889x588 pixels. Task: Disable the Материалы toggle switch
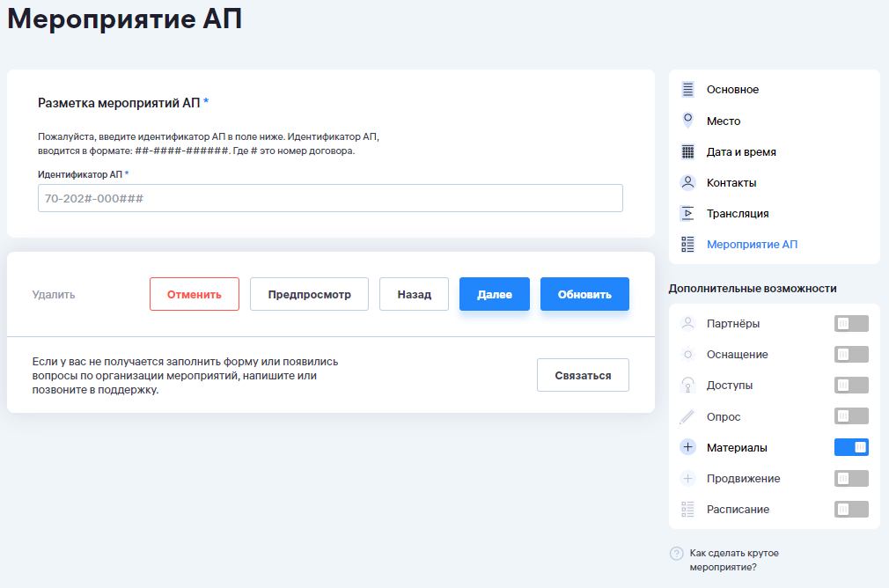tap(850, 447)
